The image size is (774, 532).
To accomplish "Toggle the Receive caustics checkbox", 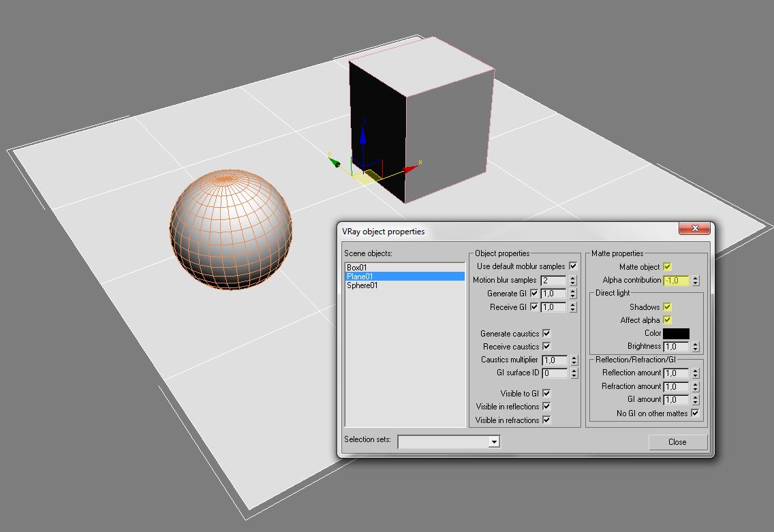I will point(546,346).
